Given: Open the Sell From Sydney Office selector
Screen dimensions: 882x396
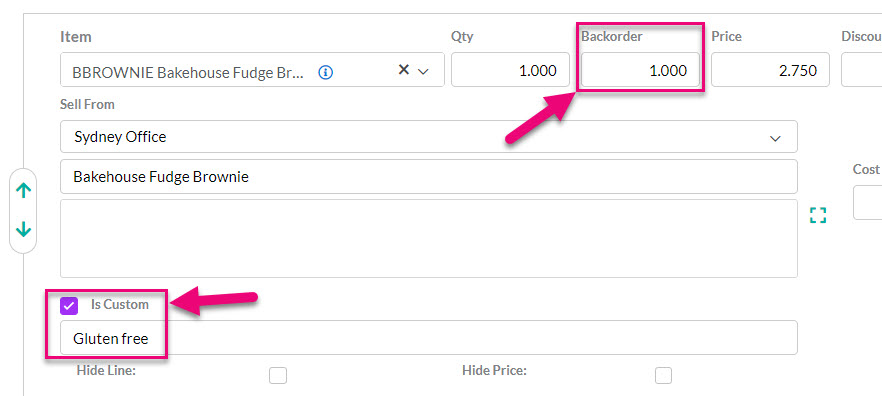Looking at the screenshot, I should coord(429,137).
